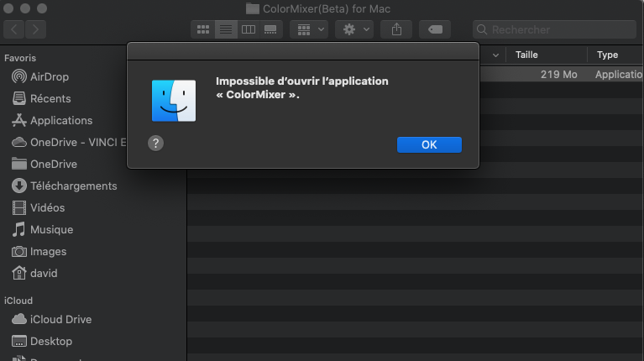The height and width of the screenshot is (361, 644).
Task: Click the AirDrop radar icon
Action: coord(19,76)
